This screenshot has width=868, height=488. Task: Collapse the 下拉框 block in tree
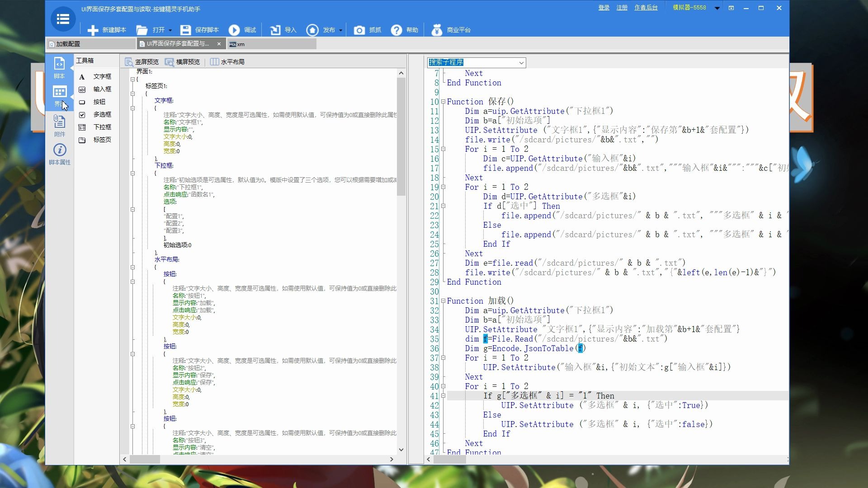point(132,174)
